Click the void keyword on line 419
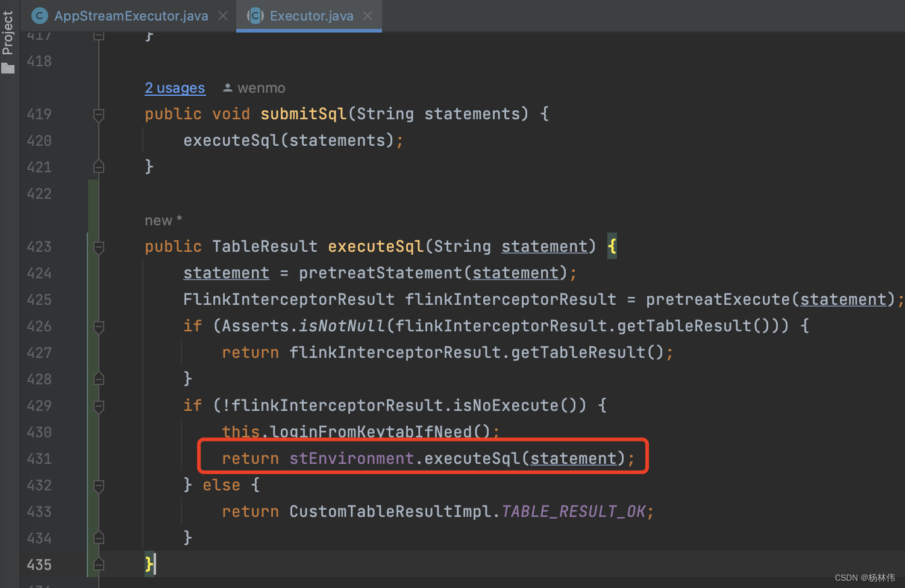 tap(231, 114)
